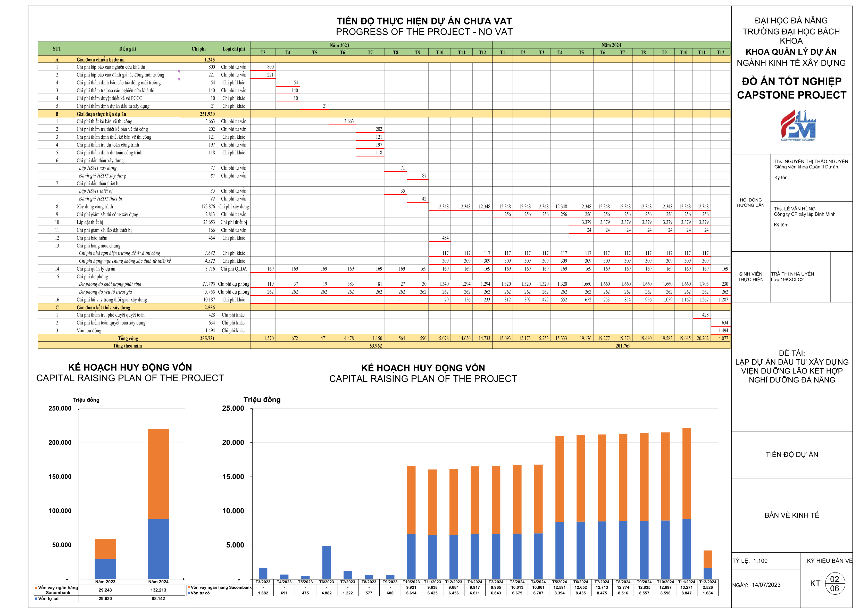This screenshot has height=614, width=868.
Task: Click the title TIẾN ĐỘ THỰC HIỆN DỰ ÁN CHƯA VAT
Action: (424, 21)
